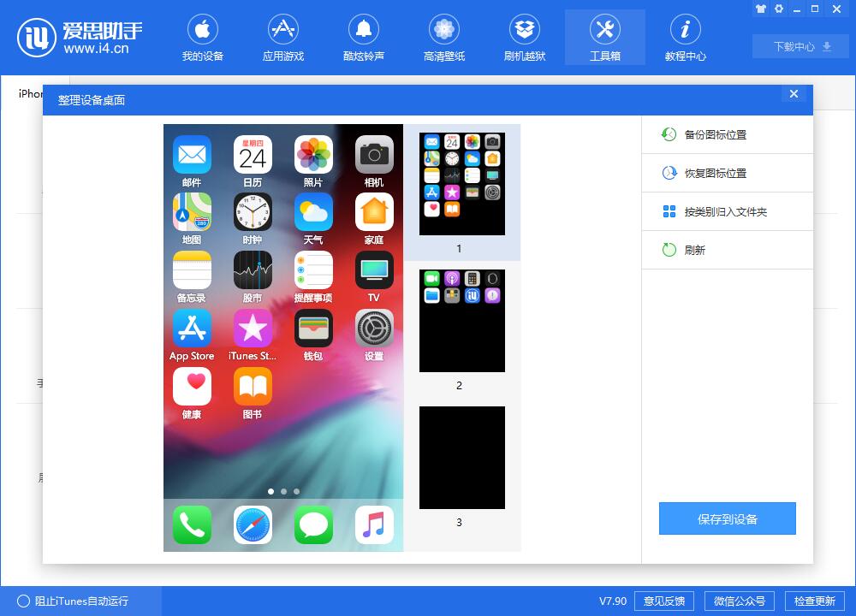
Task: Open the 我的设备 (My Devices) section
Action: [x=203, y=37]
